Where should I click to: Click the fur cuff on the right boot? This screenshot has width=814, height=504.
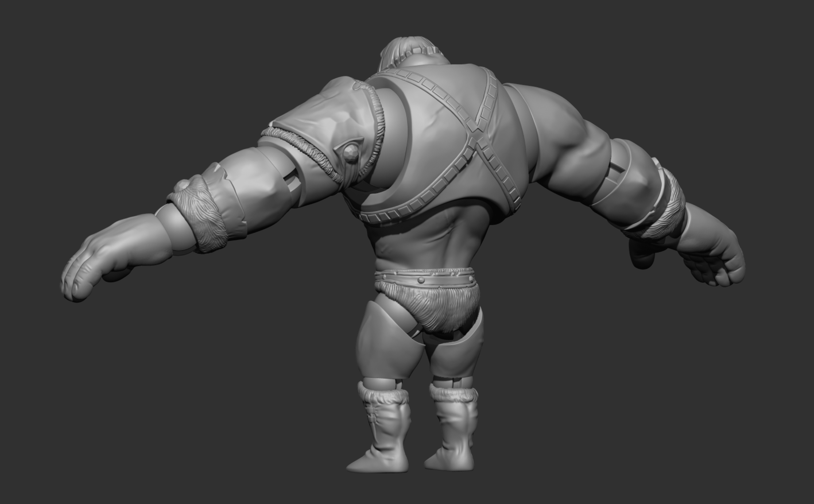[454, 395]
